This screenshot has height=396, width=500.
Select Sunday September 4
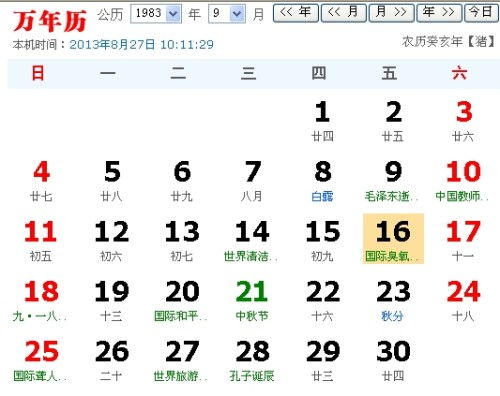click(x=41, y=181)
